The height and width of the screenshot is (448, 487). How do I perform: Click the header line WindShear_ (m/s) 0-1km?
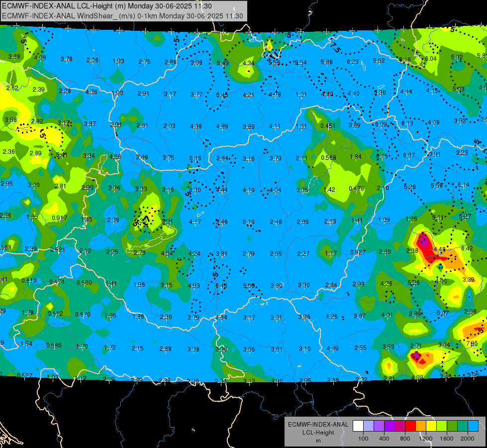[122, 16]
